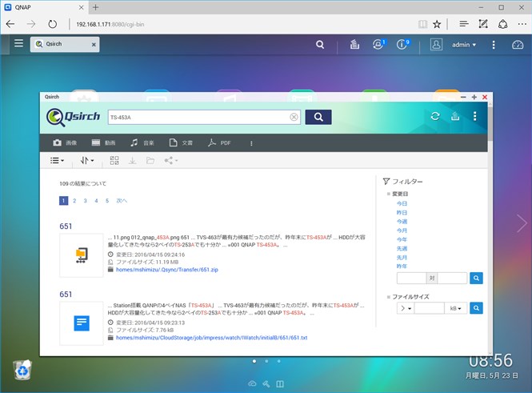Screen dimensions: 532x393
Task: Filter modified date by 今日
Action: pyautogui.click(x=402, y=203)
